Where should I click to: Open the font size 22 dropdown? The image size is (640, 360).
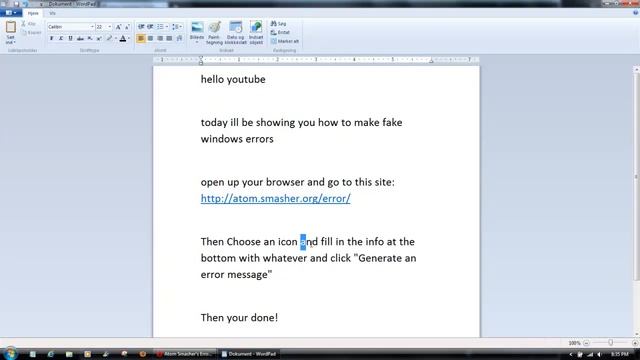pos(109,27)
